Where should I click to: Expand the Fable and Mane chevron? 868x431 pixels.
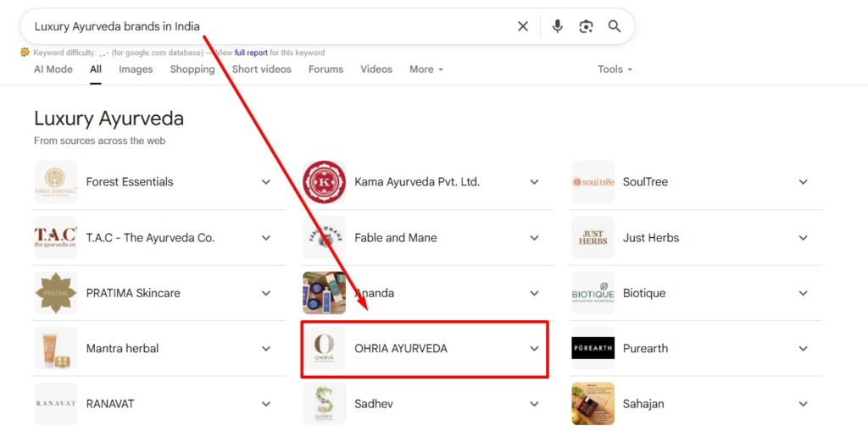pos(534,237)
